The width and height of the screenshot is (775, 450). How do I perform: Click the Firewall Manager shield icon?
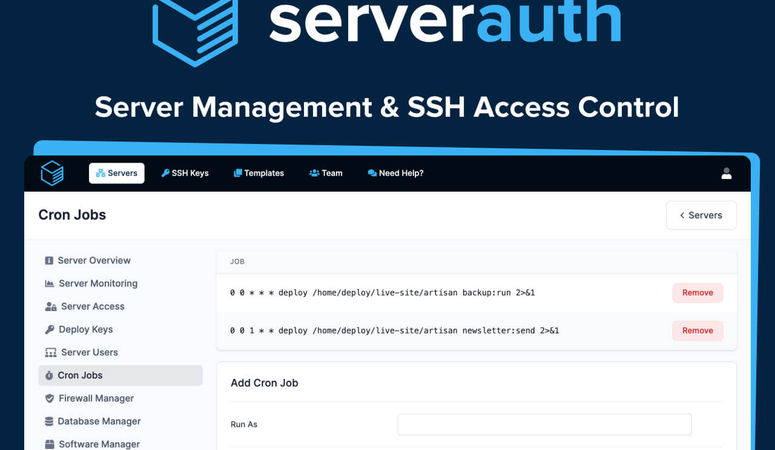tap(49, 398)
